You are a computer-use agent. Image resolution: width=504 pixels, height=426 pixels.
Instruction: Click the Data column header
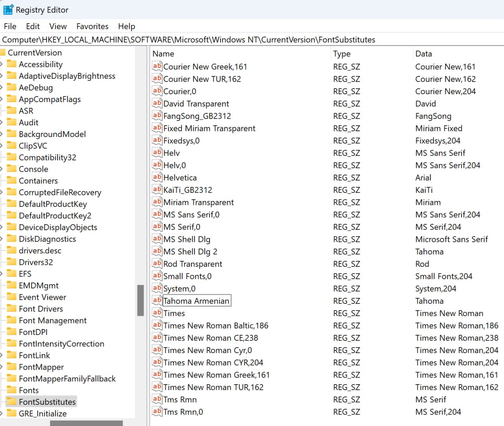click(459, 54)
